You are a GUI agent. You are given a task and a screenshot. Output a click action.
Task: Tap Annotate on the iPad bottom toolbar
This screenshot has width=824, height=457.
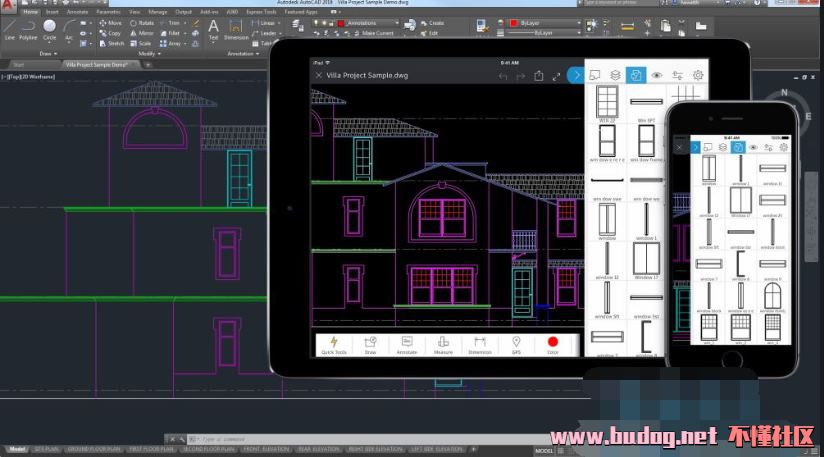coord(407,345)
